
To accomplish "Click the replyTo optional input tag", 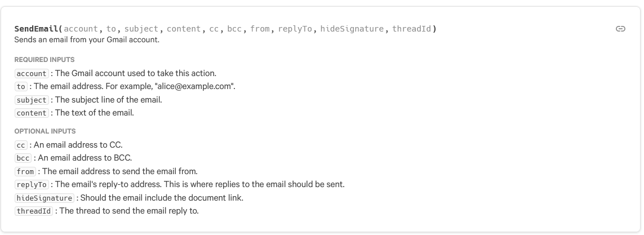I will 32,184.
